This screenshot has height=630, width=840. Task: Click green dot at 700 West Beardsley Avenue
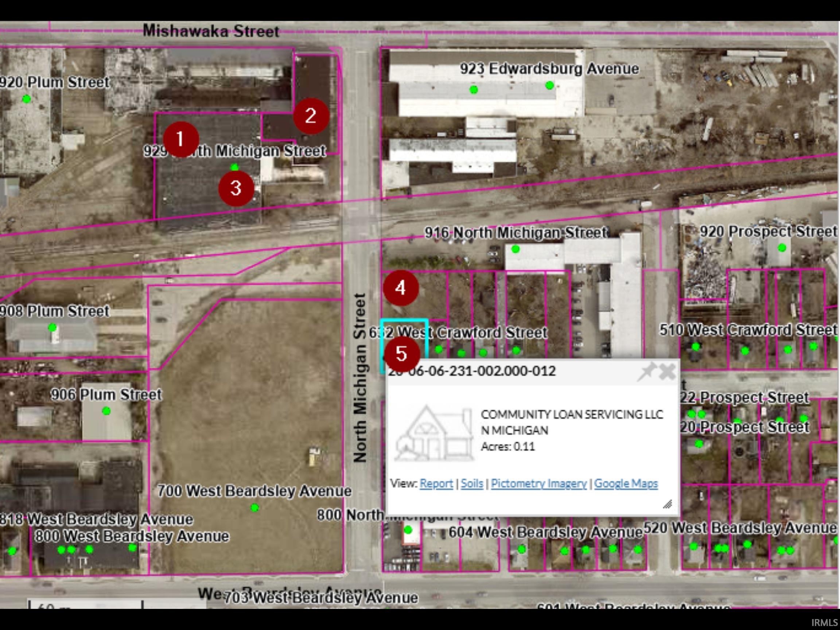click(255, 507)
